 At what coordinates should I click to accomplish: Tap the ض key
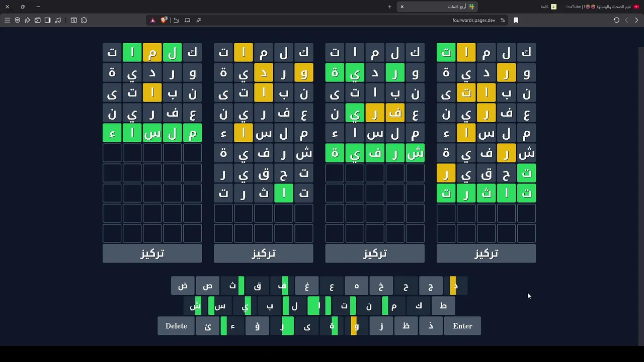(x=183, y=286)
